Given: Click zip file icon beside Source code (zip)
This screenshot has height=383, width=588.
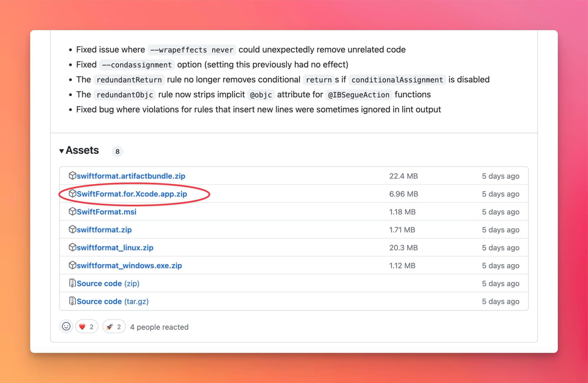Looking at the screenshot, I should [72, 283].
